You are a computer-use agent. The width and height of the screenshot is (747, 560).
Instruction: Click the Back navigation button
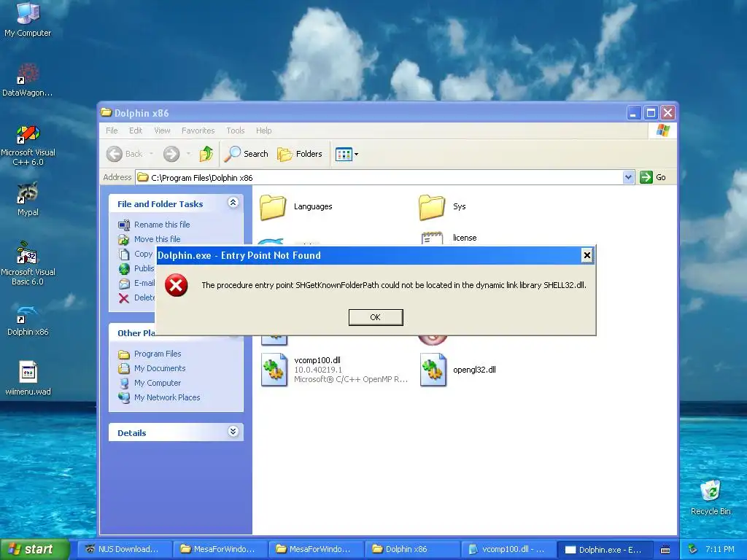tap(125, 154)
